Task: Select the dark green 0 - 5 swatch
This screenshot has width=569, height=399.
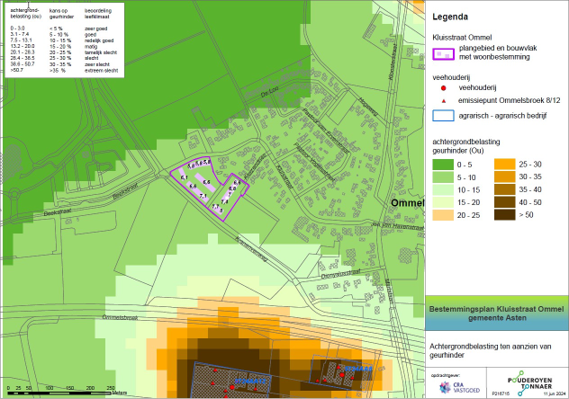Action: [x=443, y=164]
